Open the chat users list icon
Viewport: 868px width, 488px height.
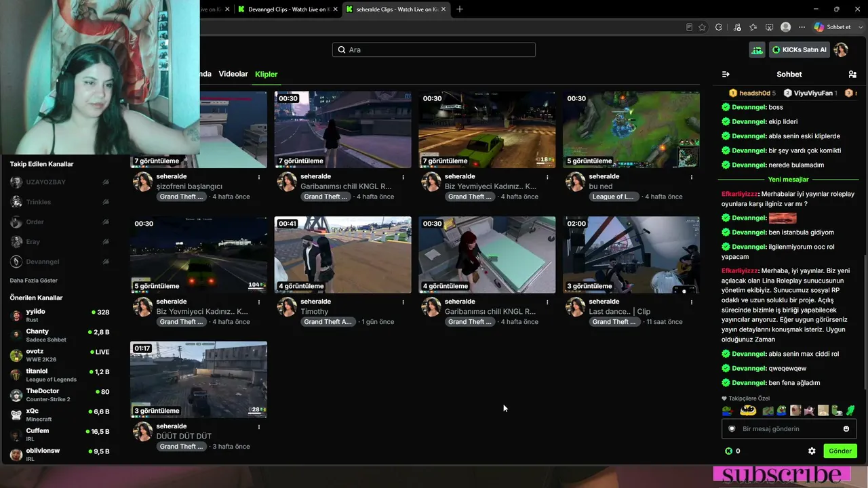coord(852,74)
